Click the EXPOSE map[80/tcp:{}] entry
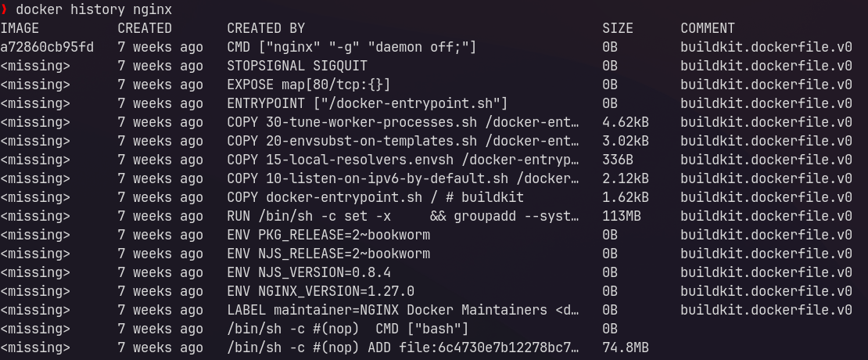The height and width of the screenshot is (360, 868). (x=309, y=85)
